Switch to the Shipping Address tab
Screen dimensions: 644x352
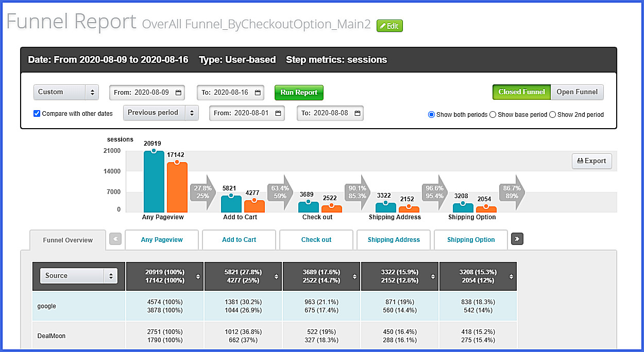pos(394,240)
